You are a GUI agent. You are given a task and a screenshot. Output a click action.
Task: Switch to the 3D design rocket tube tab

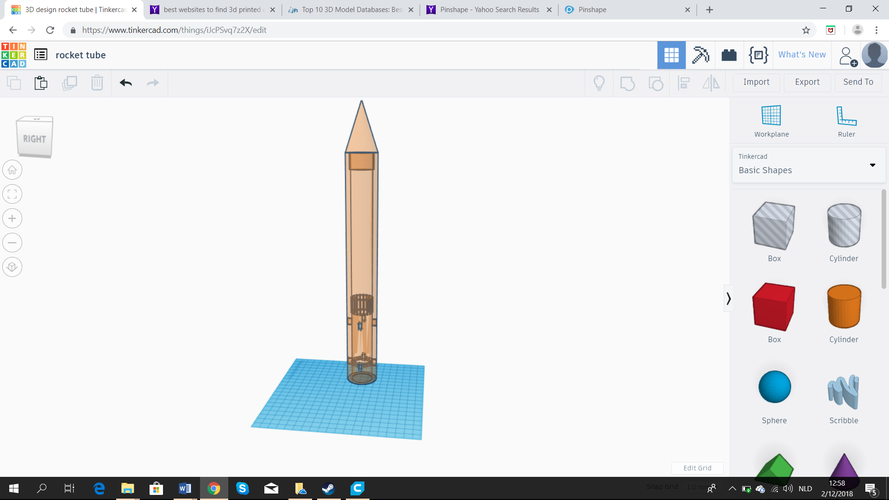point(74,10)
